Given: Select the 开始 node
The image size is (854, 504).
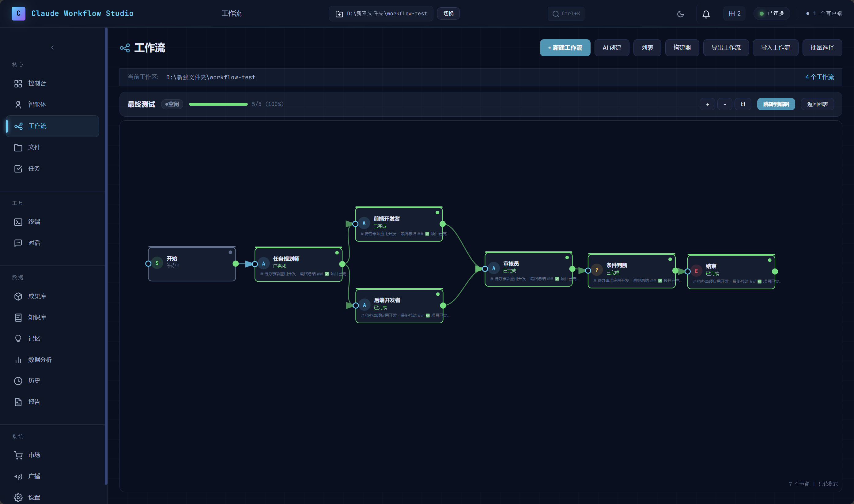Looking at the screenshot, I should 192,264.
